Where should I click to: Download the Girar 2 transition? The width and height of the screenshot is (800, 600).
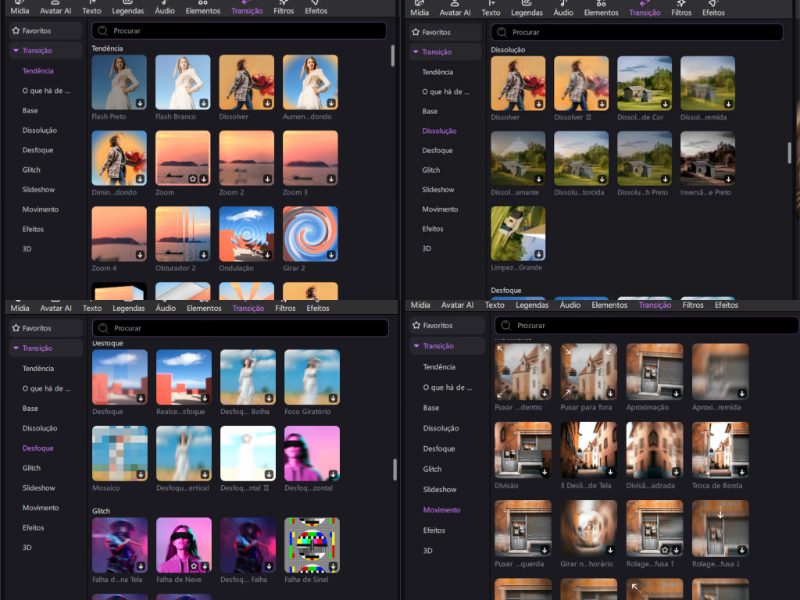point(331,255)
